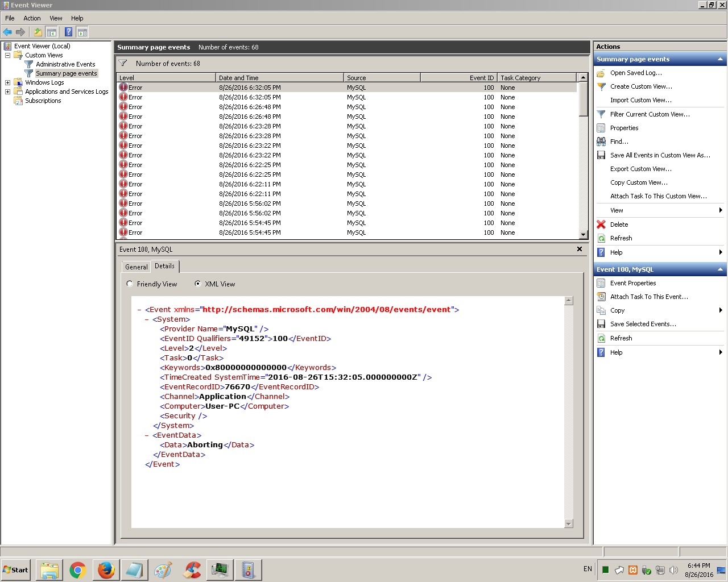Viewport: 728px width, 582px height.
Task: Click the Save Selected Events disk icon
Action: pyautogui.click(x=601, y=324)
